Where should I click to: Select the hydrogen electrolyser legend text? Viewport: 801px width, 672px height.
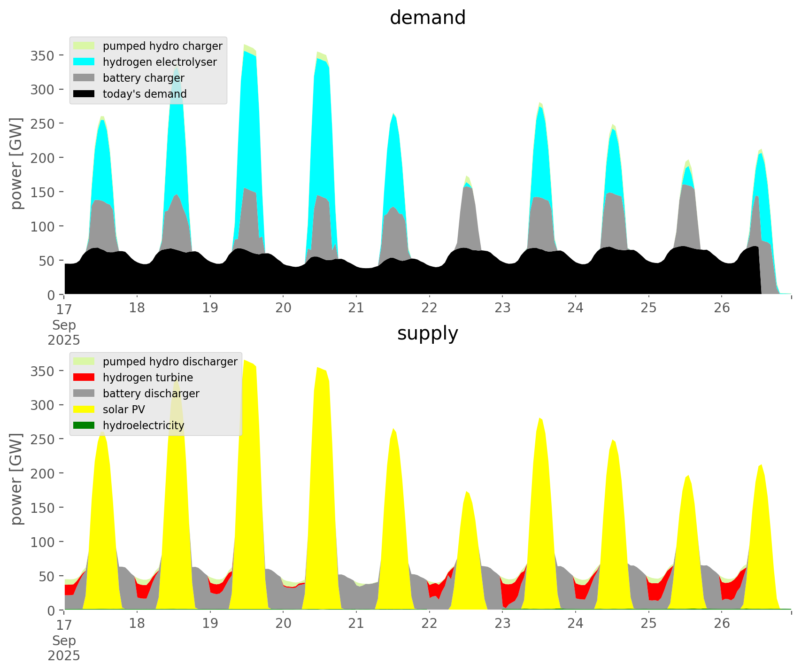coord(160,62)
